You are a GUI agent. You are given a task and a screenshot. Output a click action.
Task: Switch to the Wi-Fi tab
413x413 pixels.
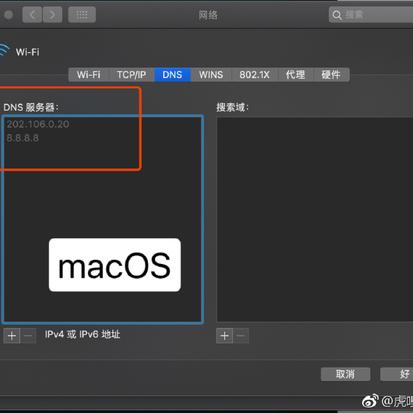[x=88, y=75]
